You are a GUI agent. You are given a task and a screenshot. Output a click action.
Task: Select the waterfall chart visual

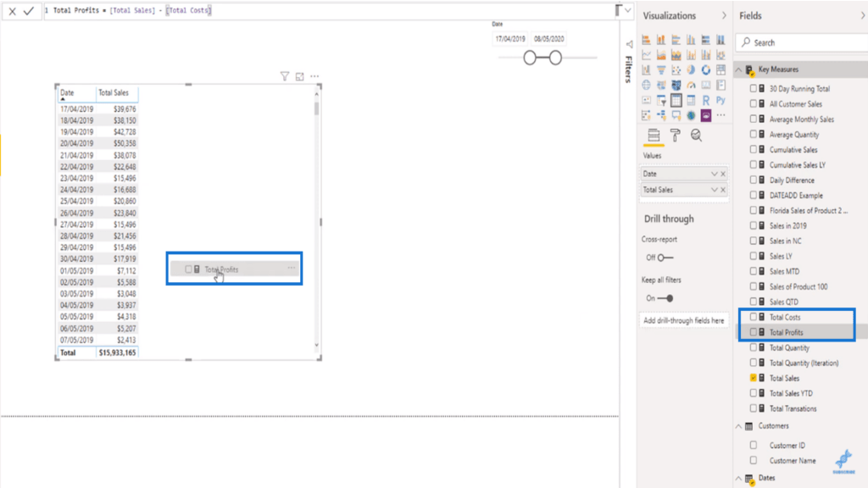(x=646, y=69)
